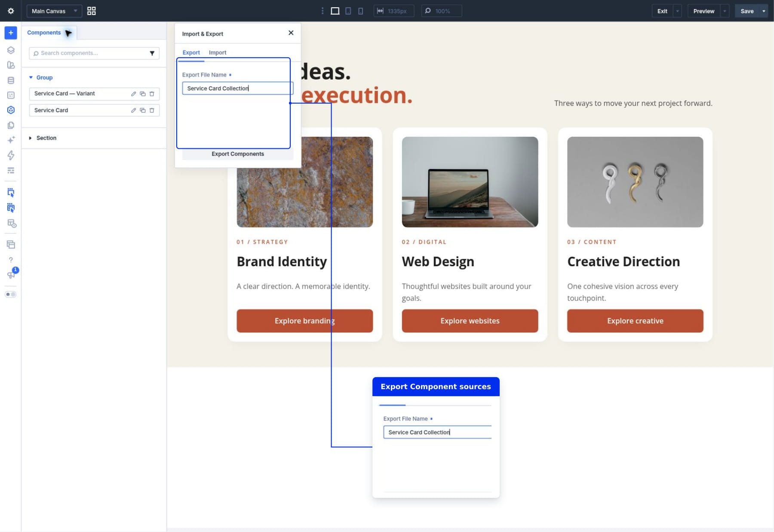Screen dimensions: 774x532
Task: Open the Preview button dropdown arrow
Action: click(x=725, y=11)
